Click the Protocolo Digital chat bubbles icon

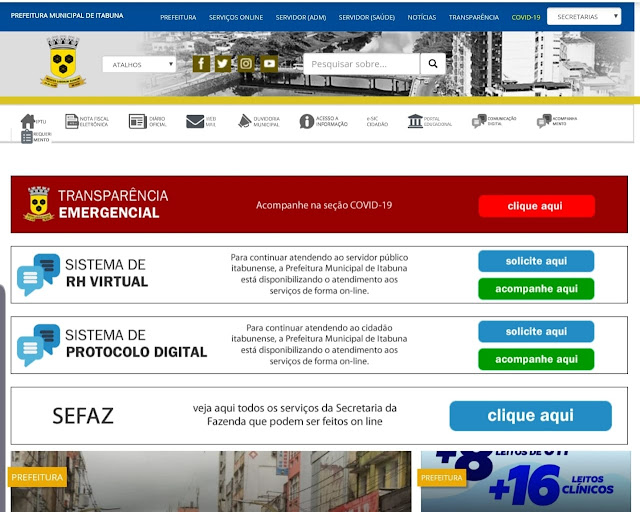pos(38,345)
